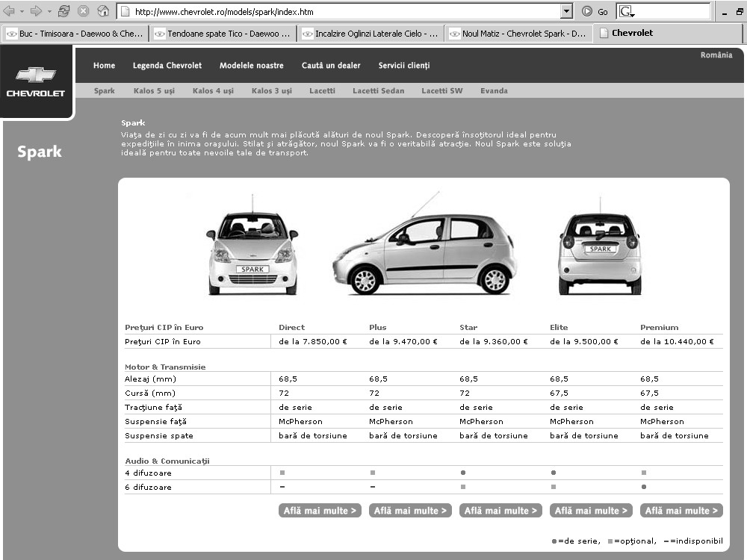Open the address bar history dropdown

566,11
